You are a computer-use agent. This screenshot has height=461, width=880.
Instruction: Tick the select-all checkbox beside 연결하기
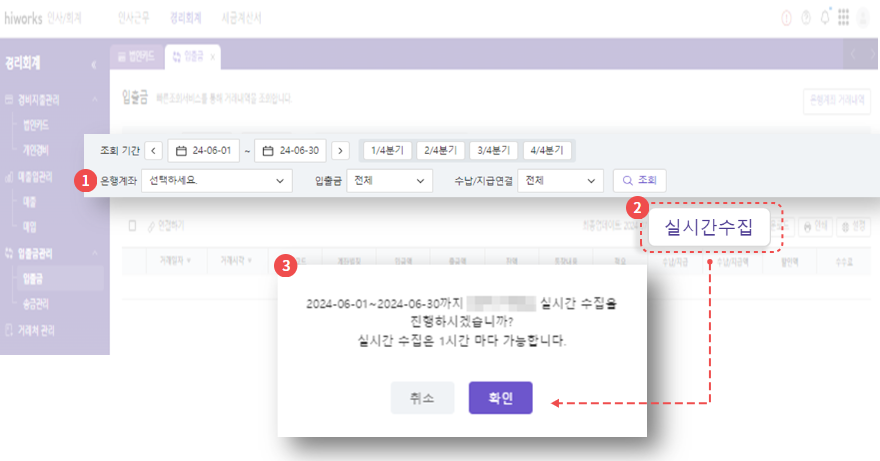point(132,226)
